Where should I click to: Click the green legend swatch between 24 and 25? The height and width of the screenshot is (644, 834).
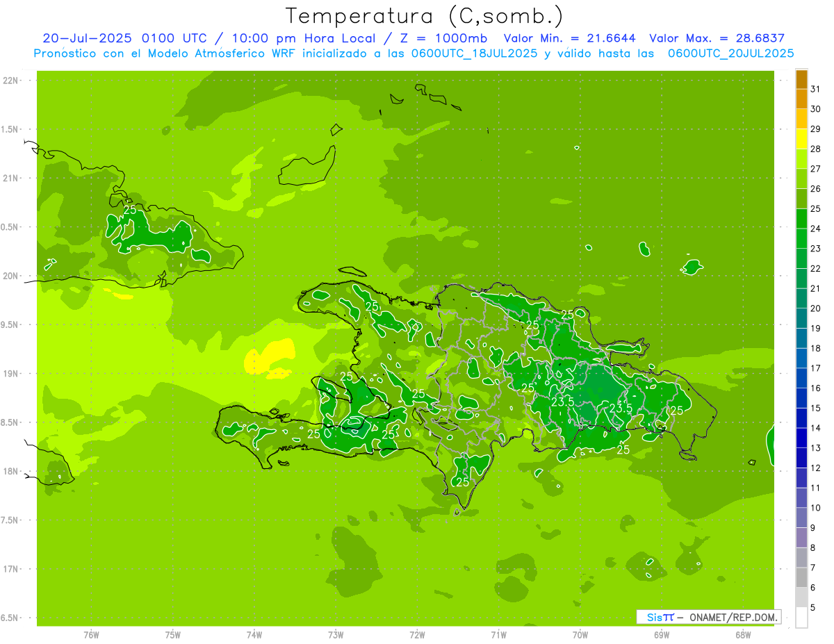pos(801,219)
